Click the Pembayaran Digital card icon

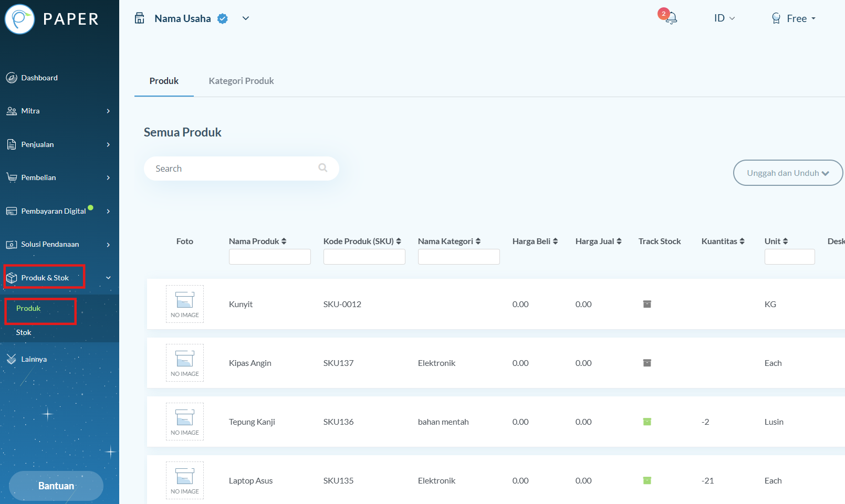pos(12,211)
